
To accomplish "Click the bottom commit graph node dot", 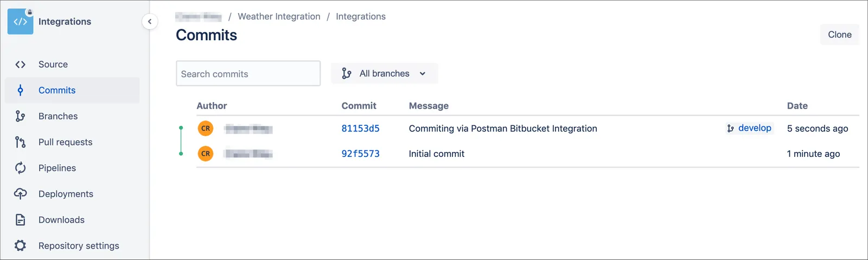I will tap(181, 154).
